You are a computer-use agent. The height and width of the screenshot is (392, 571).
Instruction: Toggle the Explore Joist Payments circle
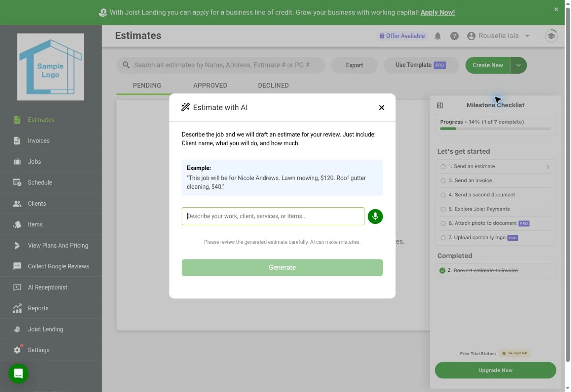(x=443, y=210)
